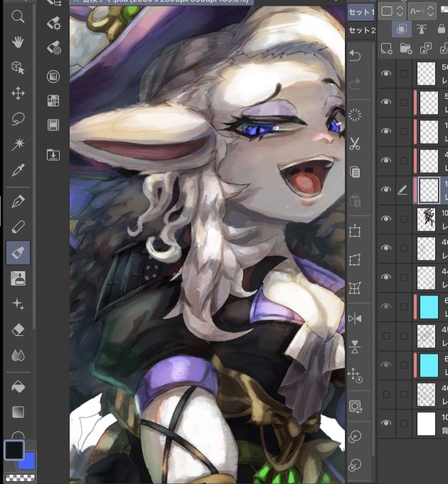Open the square palette color dropdown

[393, 11]
